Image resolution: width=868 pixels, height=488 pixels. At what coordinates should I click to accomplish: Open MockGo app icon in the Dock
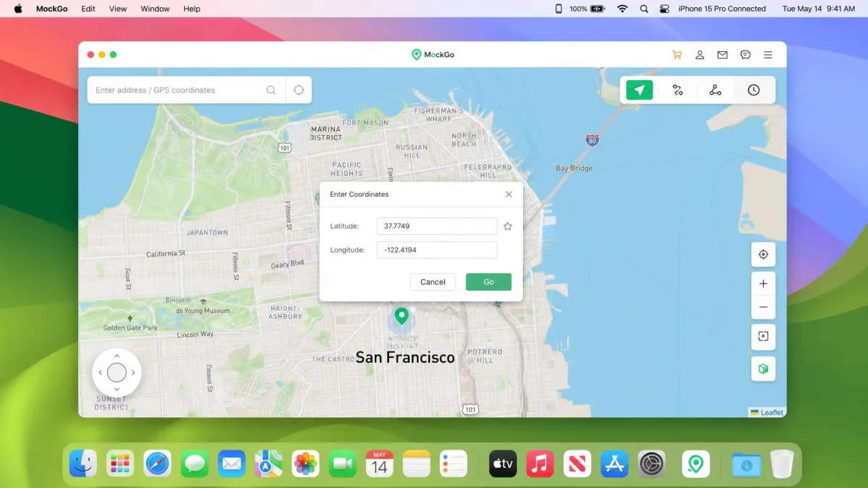[695, 463]
